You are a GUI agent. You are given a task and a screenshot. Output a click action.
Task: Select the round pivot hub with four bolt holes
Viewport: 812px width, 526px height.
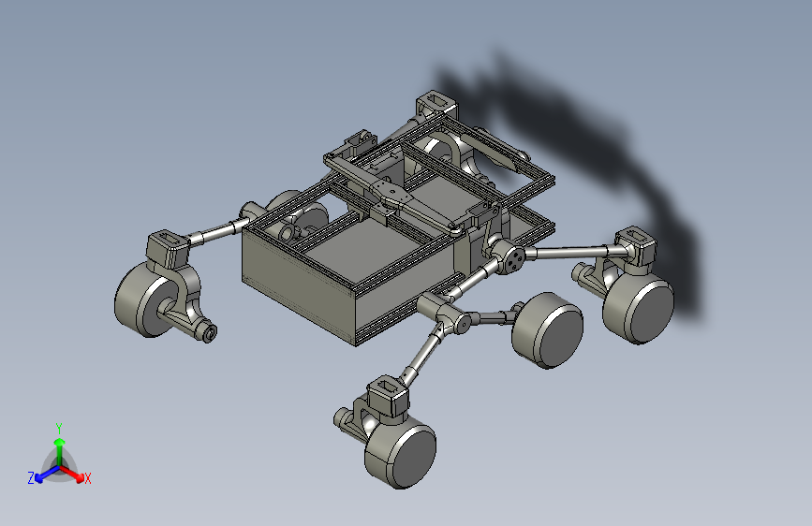pos(509,257)
